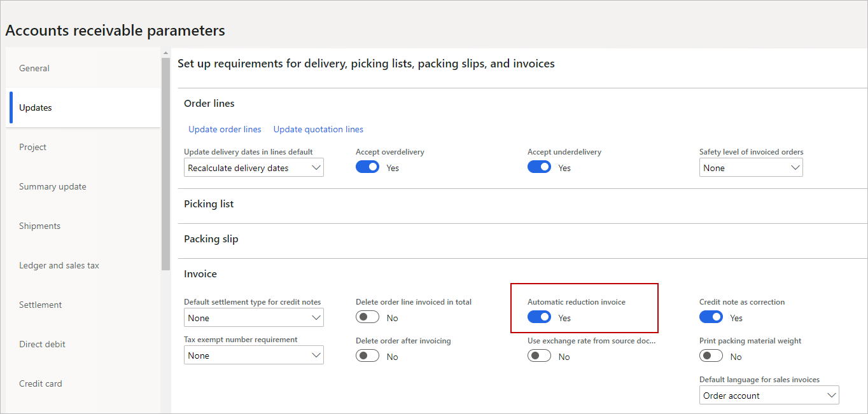Toggle the Accept underdelivery switch
The image size is (868, 414).
coord(539,167)
